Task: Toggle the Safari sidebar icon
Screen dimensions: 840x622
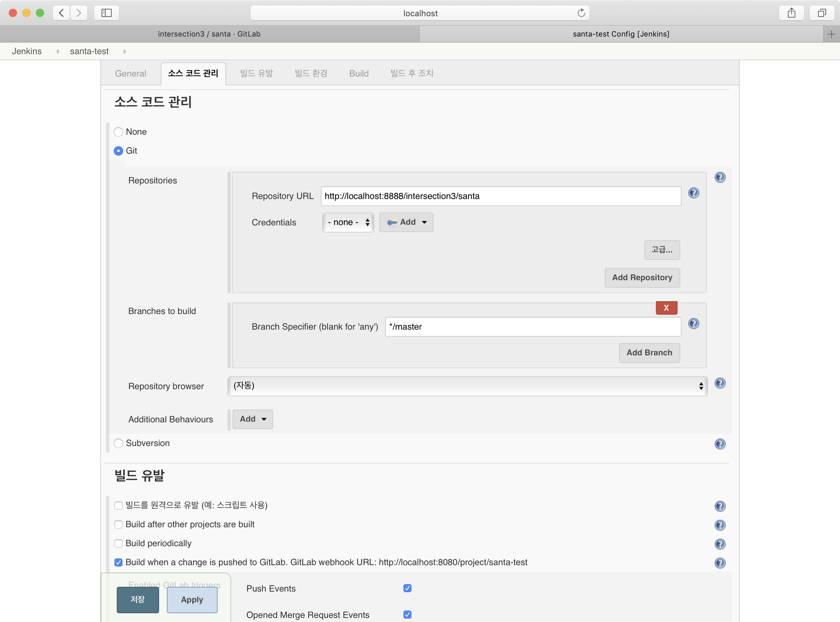Action: click(107, 13)
